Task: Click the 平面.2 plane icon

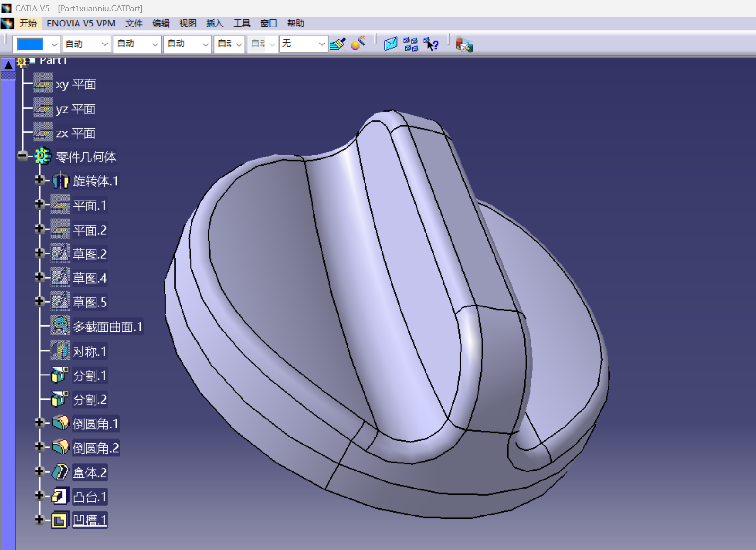Action: [60, 229]
